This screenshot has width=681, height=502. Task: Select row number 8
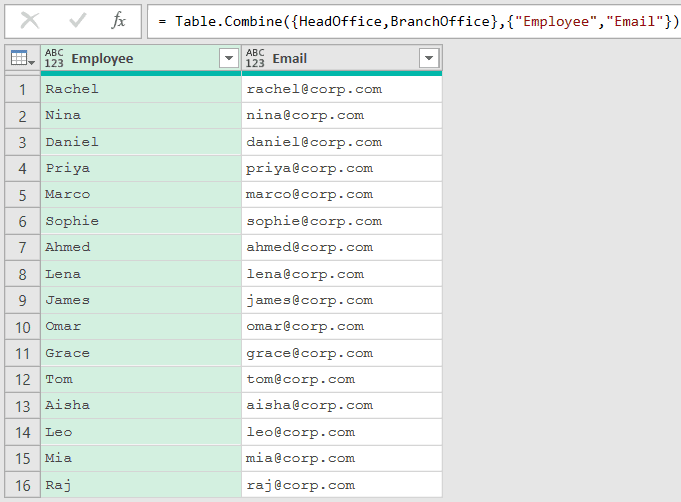click(x=23, y=274)
